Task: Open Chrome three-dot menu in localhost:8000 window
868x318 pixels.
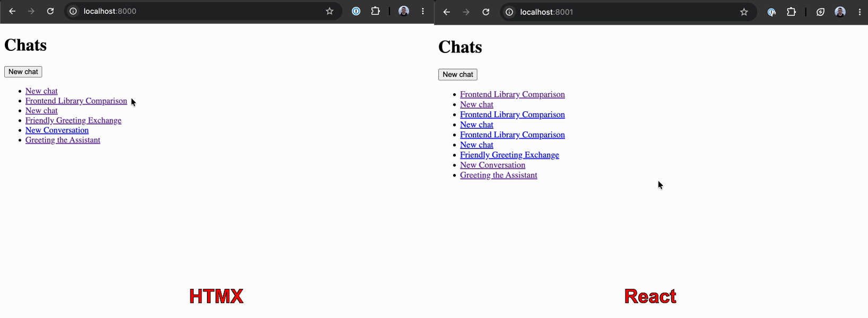Action: [x=423, y=11]
